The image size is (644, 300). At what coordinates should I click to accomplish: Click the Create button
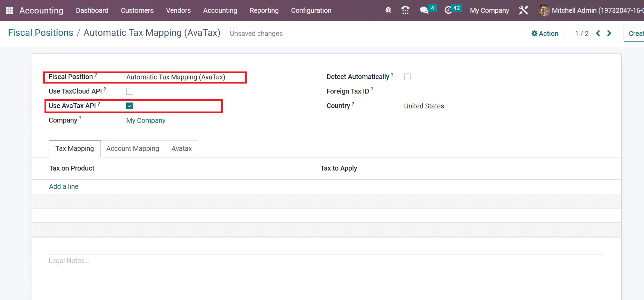pos(634,34)
